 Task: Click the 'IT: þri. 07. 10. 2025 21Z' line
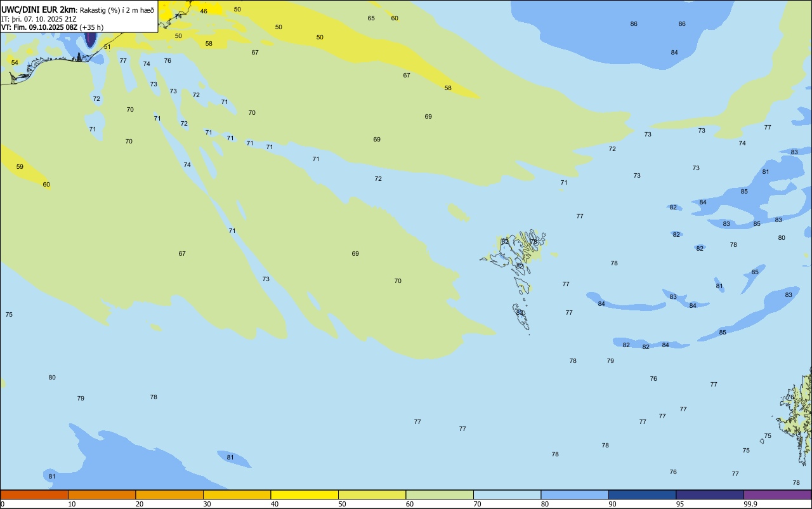pyautogui.click(x=39, y=18)
